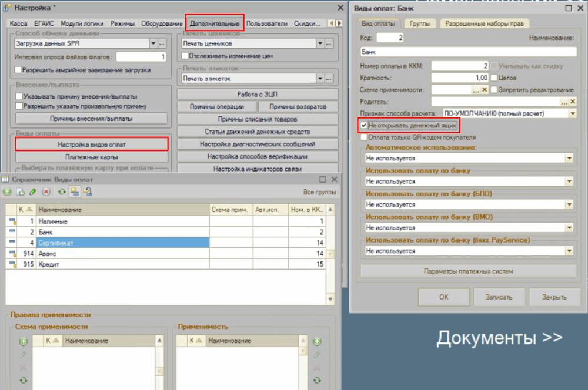This screenshot has height=390, width=588.
Task: Clear the Родитель field with X icon
Action: tap(573, 102)
